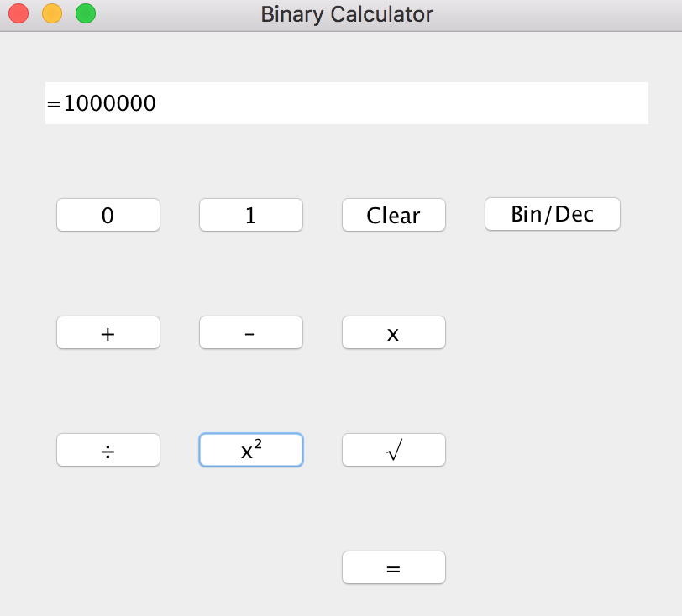
Task: Hit the Clear button
Action: 394,215
